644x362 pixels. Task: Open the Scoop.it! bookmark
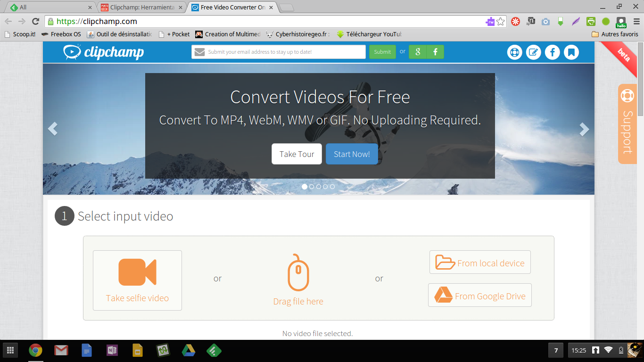click(x=20, y=34)
